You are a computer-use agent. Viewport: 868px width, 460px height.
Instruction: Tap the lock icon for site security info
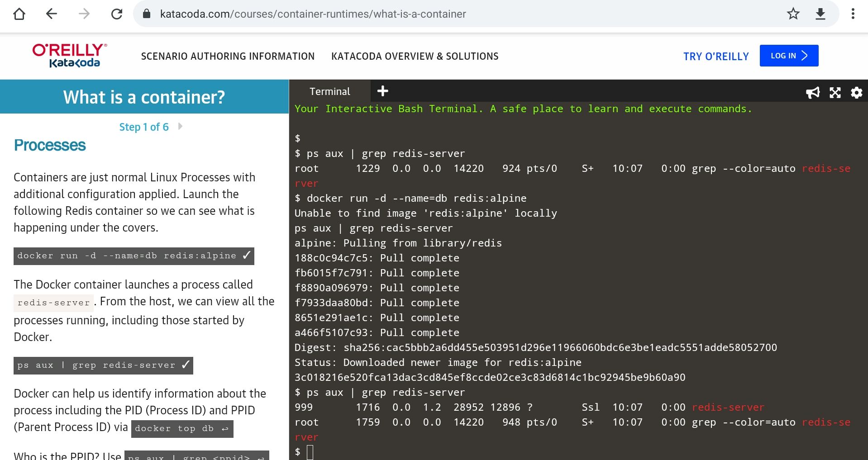click(147, 14)
